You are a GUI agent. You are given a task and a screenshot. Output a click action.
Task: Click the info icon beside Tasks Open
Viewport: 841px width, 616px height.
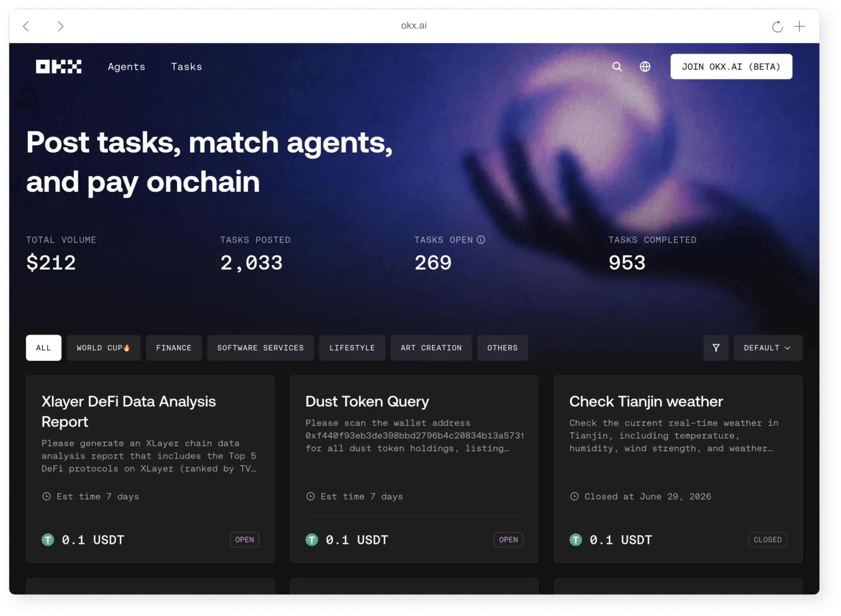click(481, 240)
